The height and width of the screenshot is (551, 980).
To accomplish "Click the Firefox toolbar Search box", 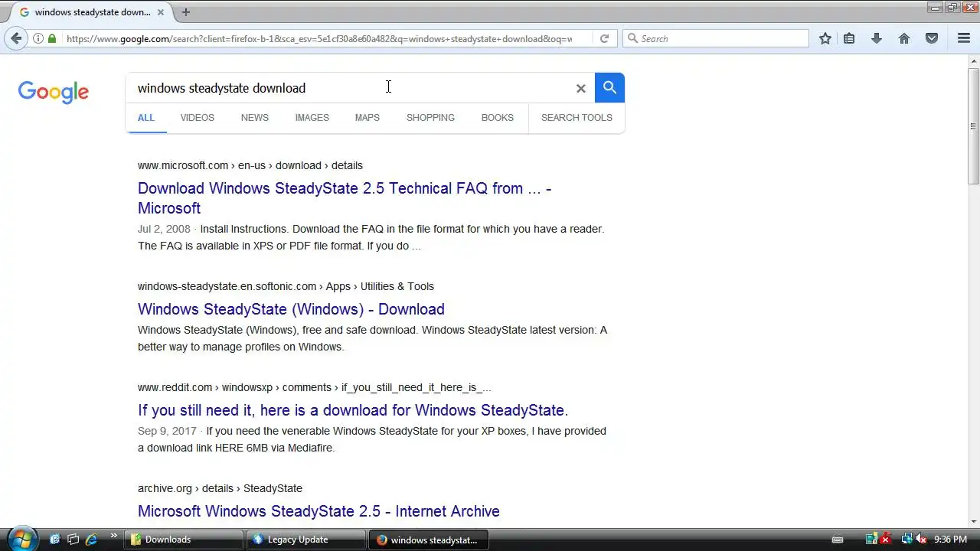I will coord(716,38).
